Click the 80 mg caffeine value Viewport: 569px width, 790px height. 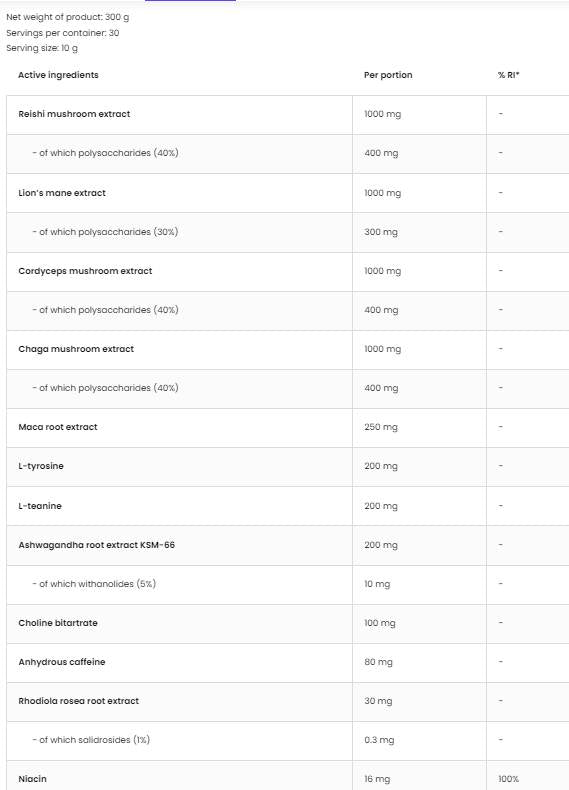click(378, 662)
